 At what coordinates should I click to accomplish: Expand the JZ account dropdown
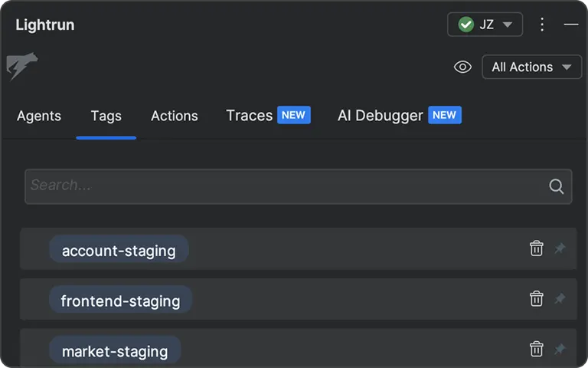[x=485, y=25]
